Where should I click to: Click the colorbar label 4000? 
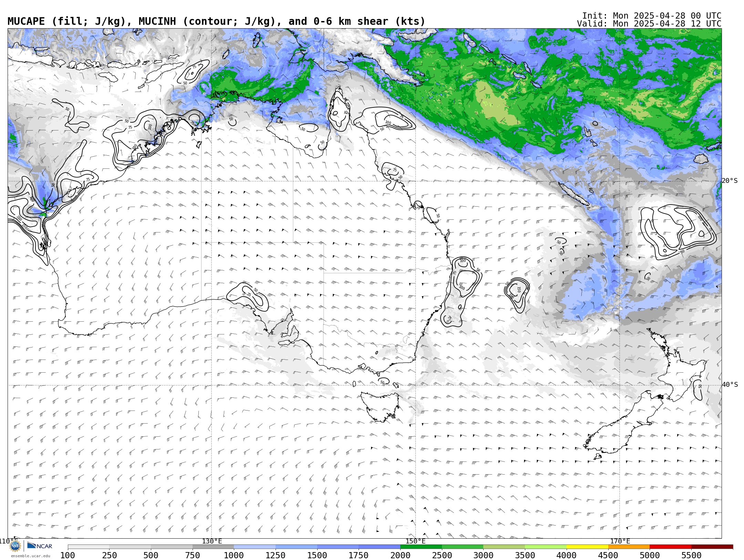(567, 556)
